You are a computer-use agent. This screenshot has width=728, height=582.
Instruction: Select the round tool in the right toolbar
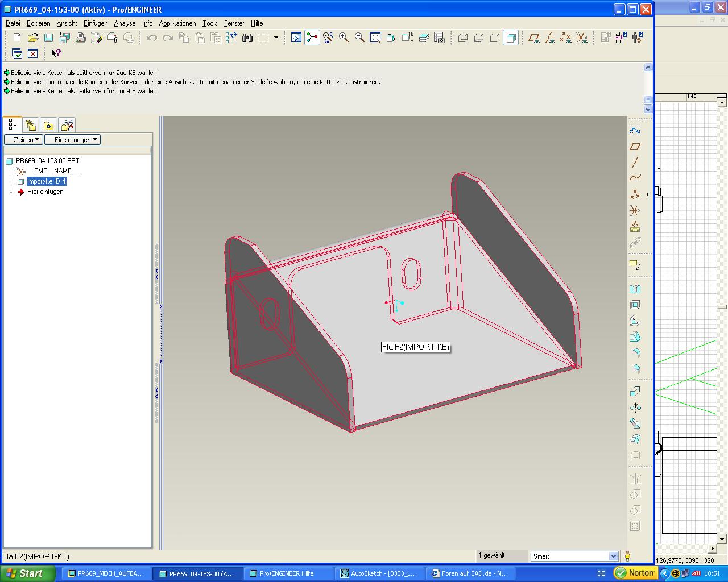pyautogui.click(x=635, y=352)
